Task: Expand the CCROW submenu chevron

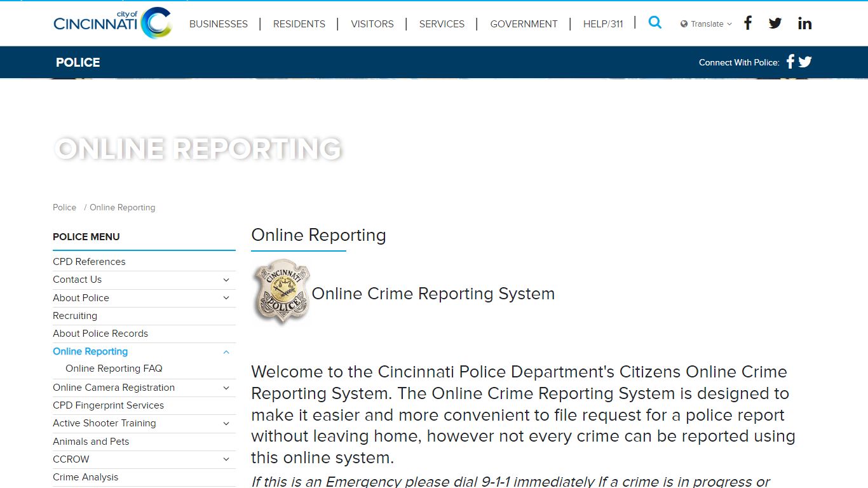Action: pos(226,459)
